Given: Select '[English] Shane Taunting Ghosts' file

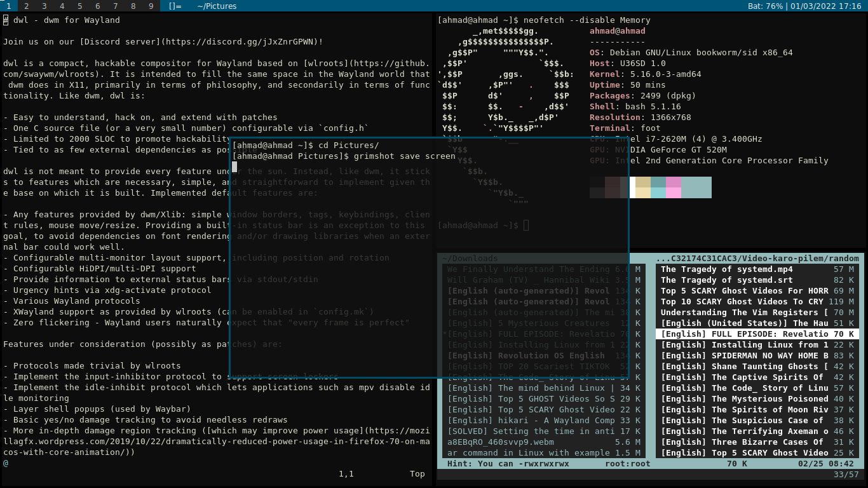Looking at the screenshot, I should [x=757, y=367].
